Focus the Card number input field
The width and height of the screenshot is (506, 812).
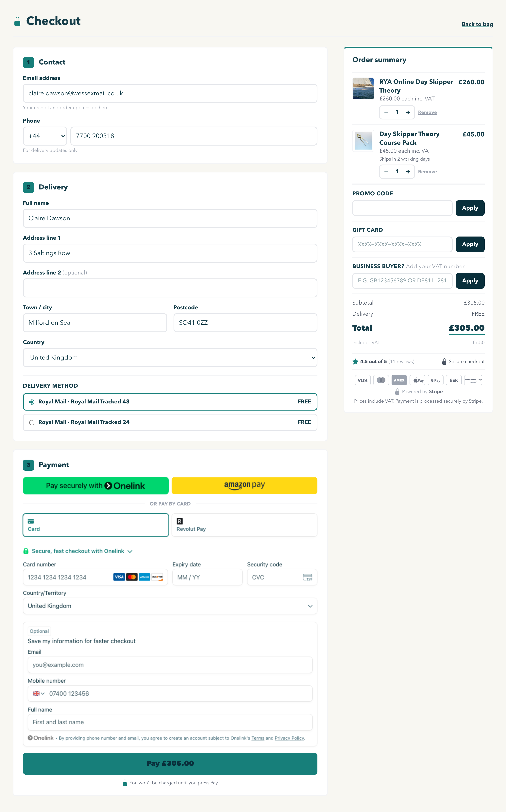95,577
